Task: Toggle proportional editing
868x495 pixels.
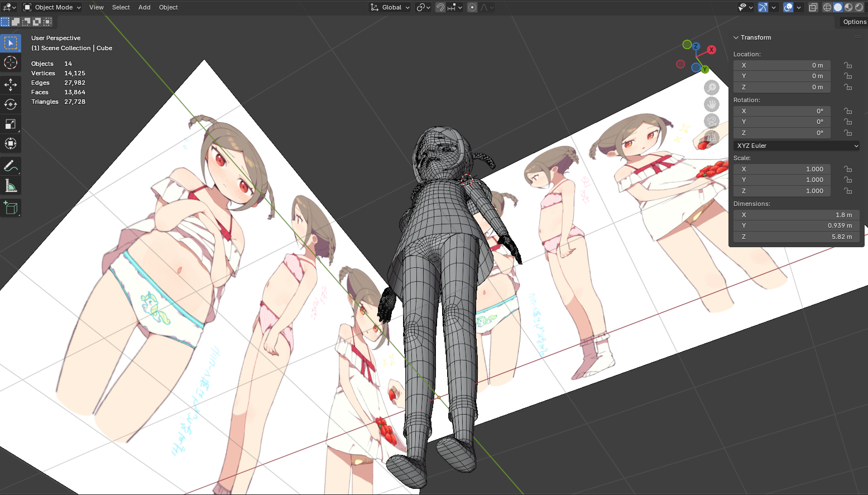Action: click(x=472, y=7)
